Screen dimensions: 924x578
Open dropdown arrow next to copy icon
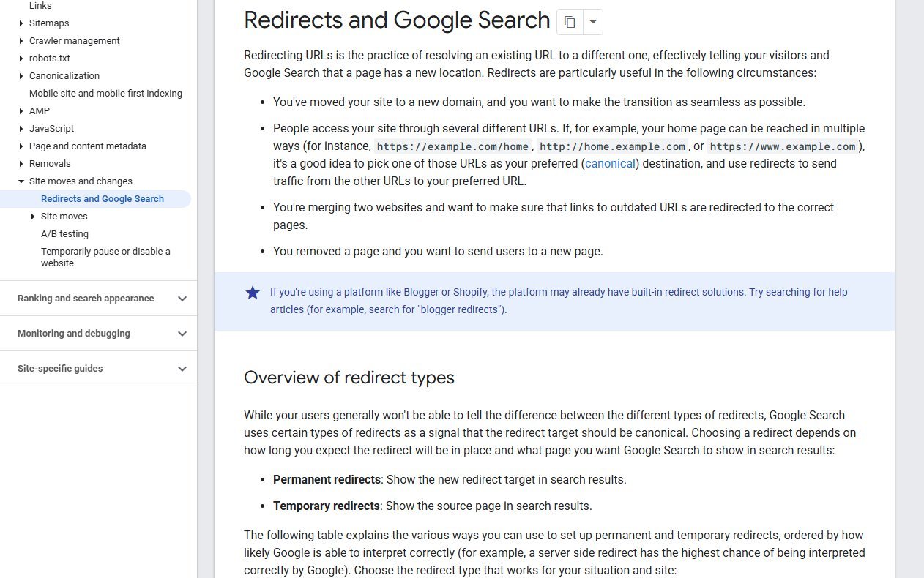point(593,22)
